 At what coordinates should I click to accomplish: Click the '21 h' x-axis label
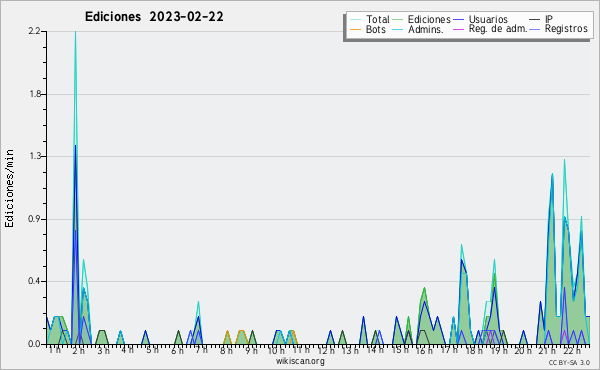pos(548,350)
